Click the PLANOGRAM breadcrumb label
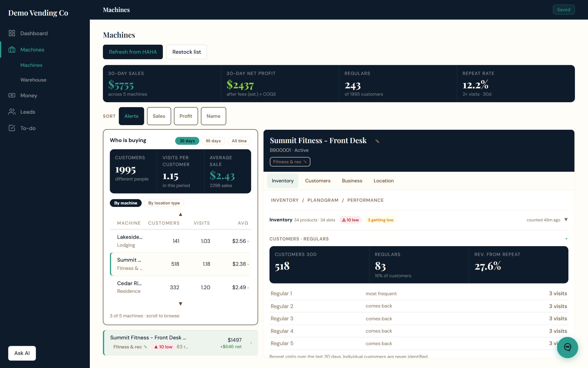Viewport: 588px width, 368px height. (323, 200)
